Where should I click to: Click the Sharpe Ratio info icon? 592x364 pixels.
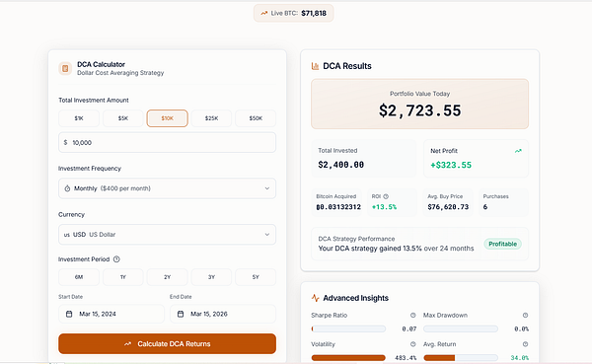[413, 315]
